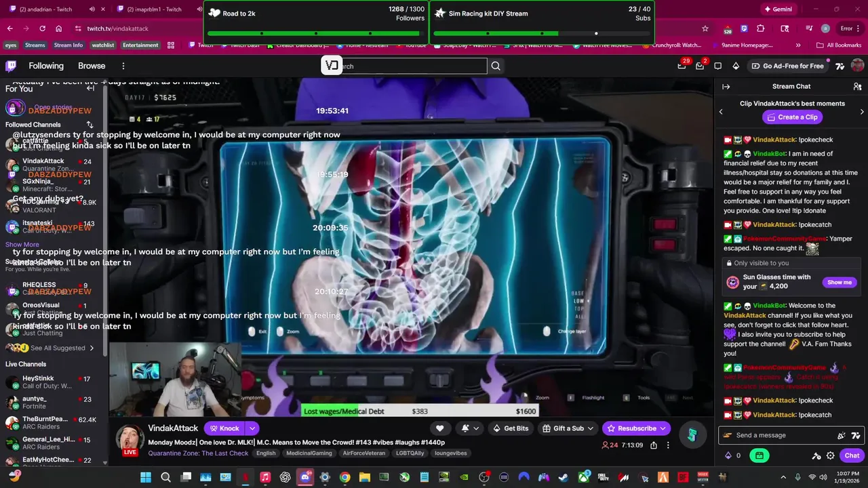
Task: Go to previous chat highlight card
Action: pyautogui.click(x=721, y=112)
